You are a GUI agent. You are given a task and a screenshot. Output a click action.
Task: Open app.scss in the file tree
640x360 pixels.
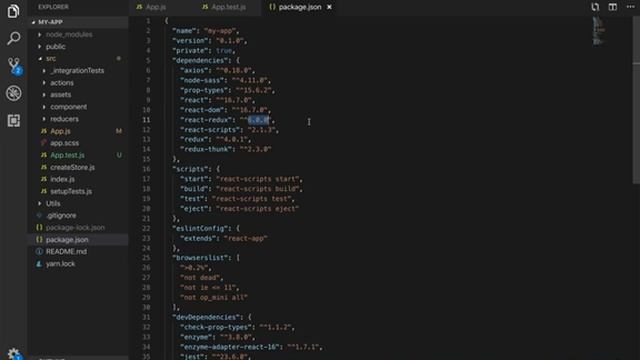click(x=78, y=143)
